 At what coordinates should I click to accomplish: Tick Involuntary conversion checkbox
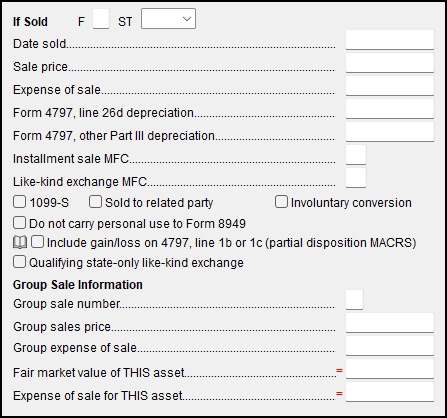[281, 202]
